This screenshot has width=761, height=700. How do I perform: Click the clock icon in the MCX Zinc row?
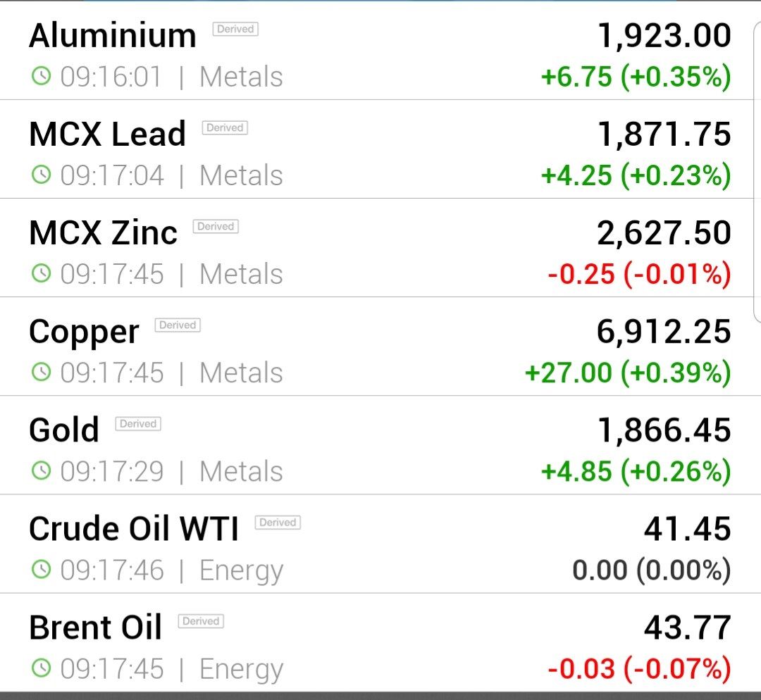42,274
